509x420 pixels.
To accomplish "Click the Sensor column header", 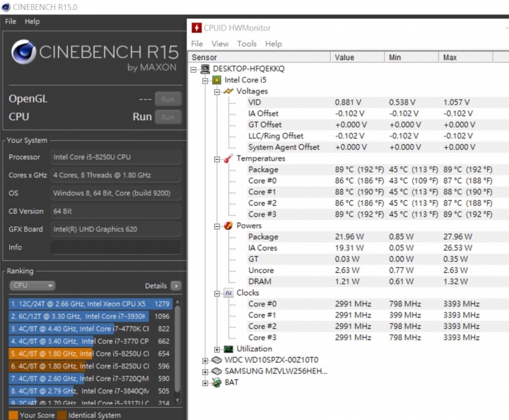I will coord(259,57).
